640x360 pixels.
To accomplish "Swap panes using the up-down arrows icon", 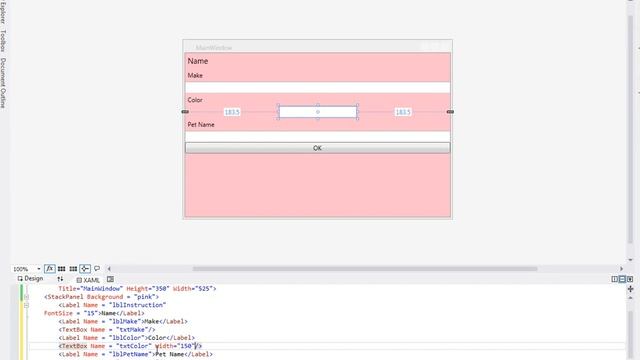I will 60,279.
